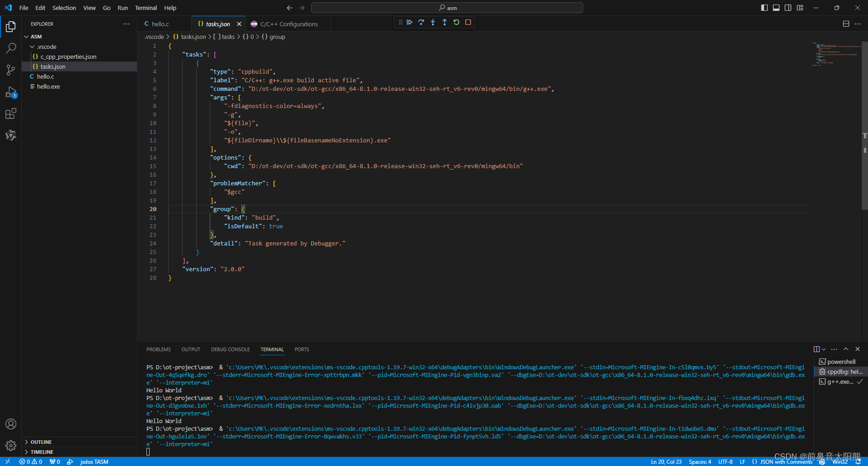Open the Extensions view
The width and height of the screenshot is (868, 466).
[11, 114]
